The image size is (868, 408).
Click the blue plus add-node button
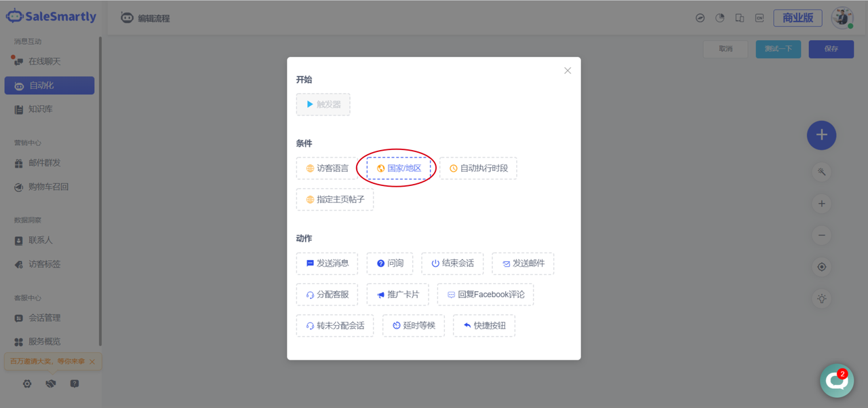click(x=821, y=135)
